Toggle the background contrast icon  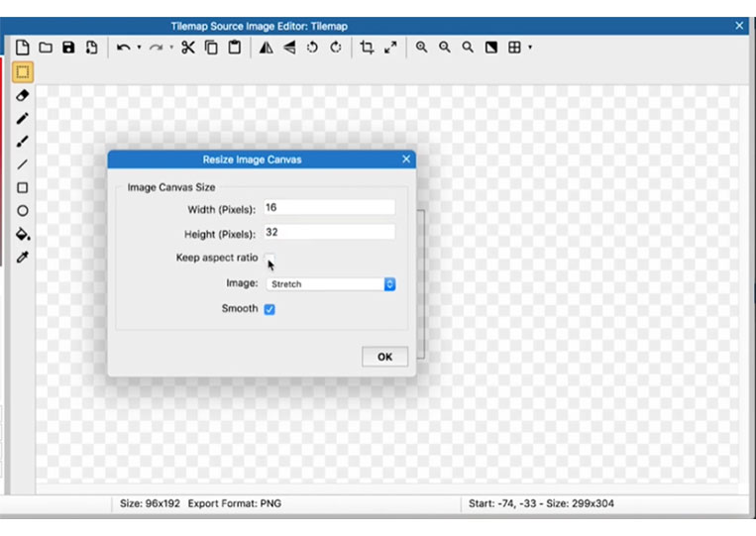pos(491,48)
